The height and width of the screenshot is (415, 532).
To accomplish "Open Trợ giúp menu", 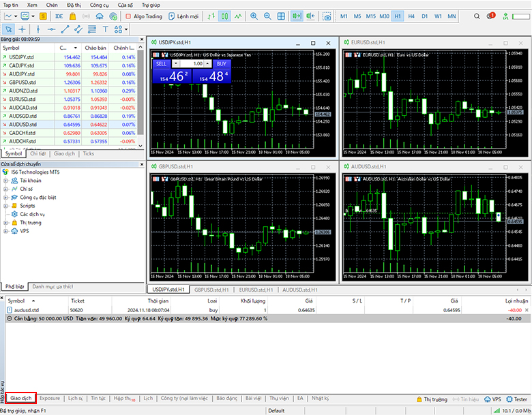I will tap(151, 5).
